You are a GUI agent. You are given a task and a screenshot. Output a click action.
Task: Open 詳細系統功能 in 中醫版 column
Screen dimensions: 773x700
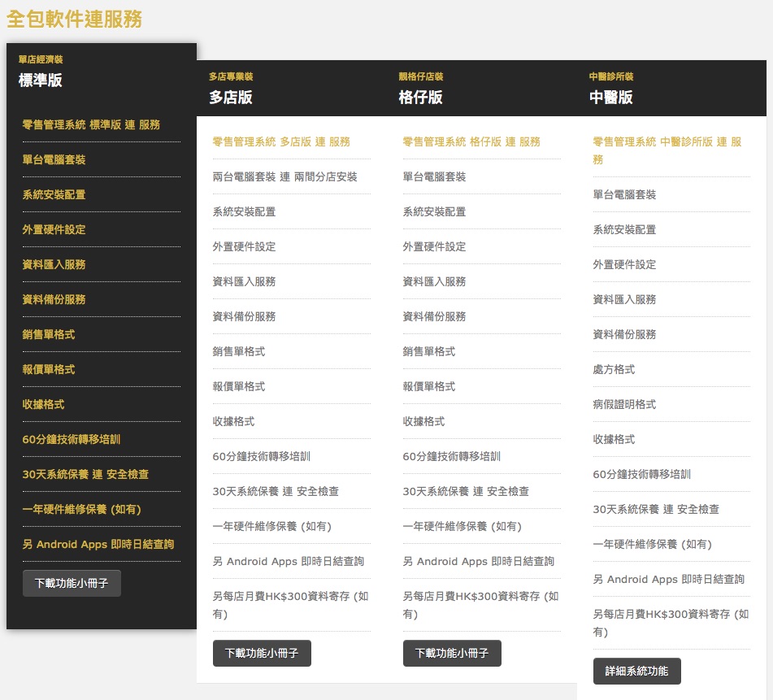(636, 671)
